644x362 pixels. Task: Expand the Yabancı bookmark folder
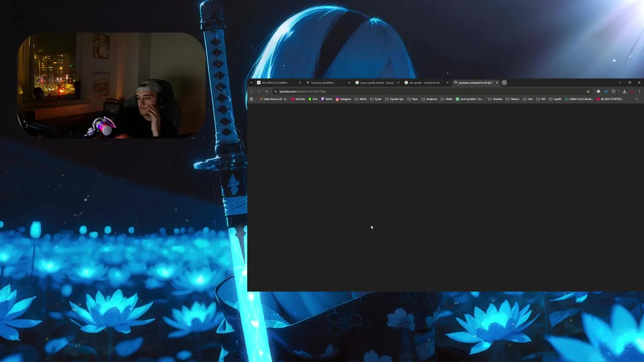(x=513, y=99)
